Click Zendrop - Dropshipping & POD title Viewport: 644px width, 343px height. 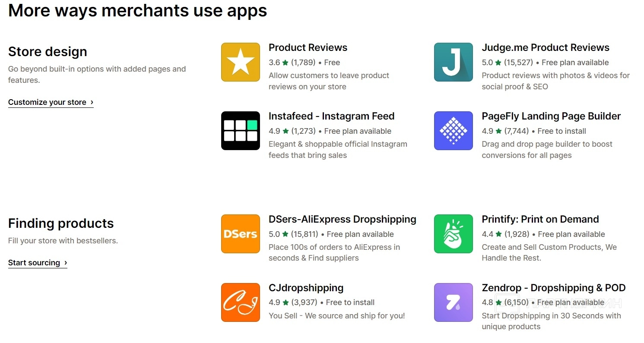click(x=553, y=288)
